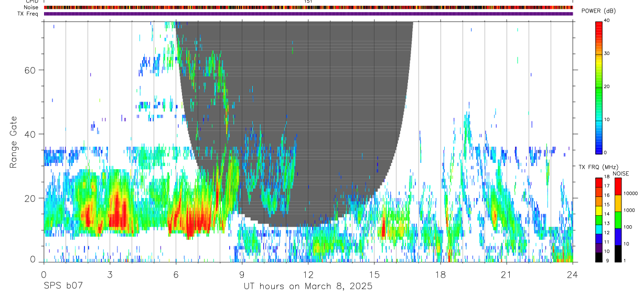Click the yellow segment of the TX FRQ legend
Viewport: 644px width, 297px height.
coord(599,211)
